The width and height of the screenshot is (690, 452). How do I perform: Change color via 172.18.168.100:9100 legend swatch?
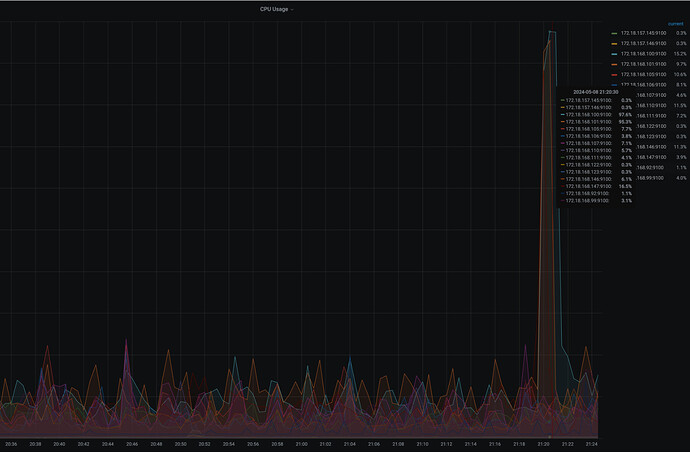[614, 54]
